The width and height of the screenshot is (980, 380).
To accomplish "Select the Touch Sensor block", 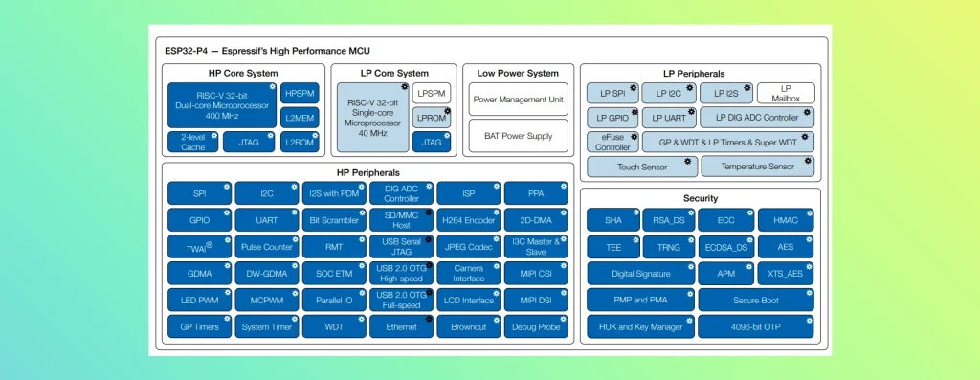I will [x=642, y=167].
